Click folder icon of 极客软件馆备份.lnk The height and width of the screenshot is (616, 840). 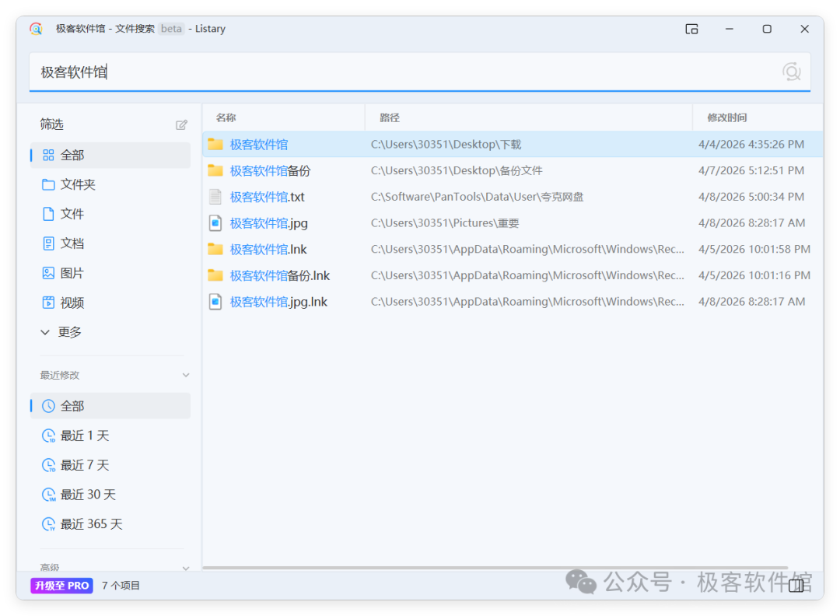215,275
